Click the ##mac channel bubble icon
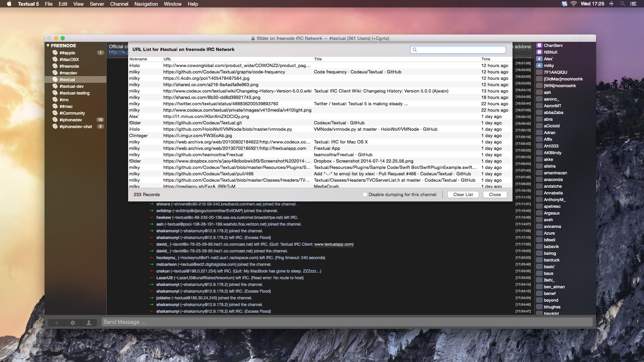The image size is (644, 362). tap(55, 106)
